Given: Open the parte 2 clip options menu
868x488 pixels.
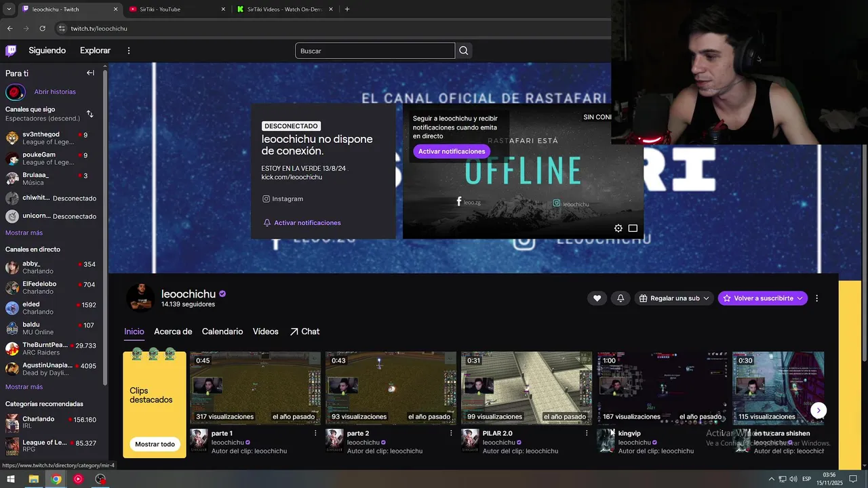Looking at the screenshot, I should [451, 433].
